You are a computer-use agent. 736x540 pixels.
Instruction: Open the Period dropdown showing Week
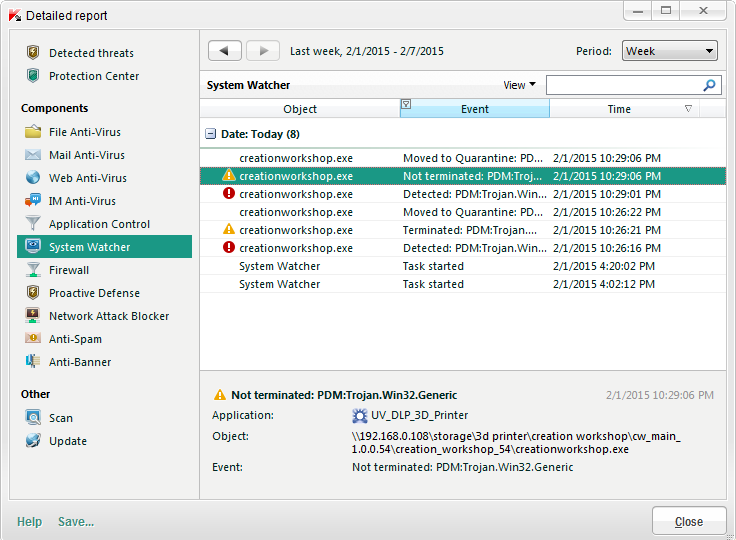click(669, 51)
